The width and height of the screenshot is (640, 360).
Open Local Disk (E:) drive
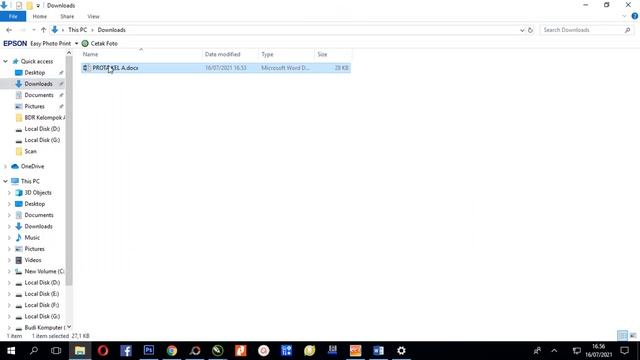click(42, 294)
